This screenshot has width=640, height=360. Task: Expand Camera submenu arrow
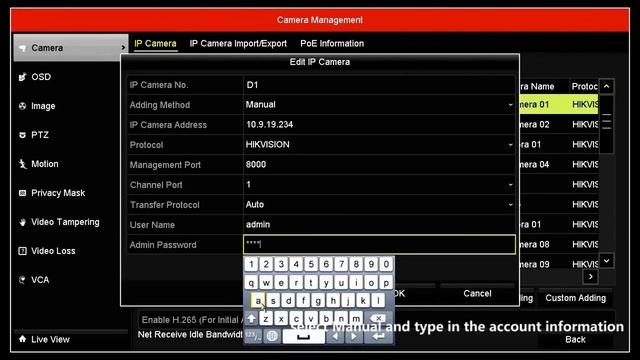[123, 48]
